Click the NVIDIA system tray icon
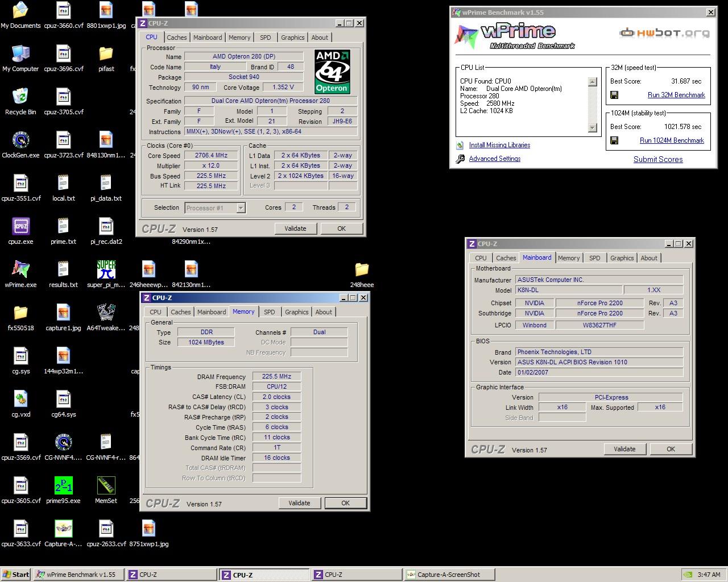 [688, 575]
